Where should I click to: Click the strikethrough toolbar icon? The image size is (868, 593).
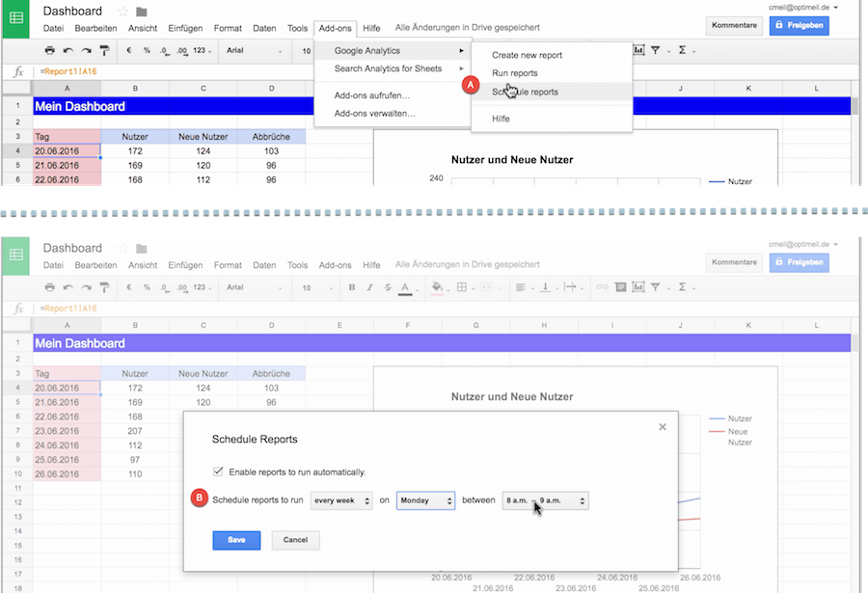pos(387,287)
